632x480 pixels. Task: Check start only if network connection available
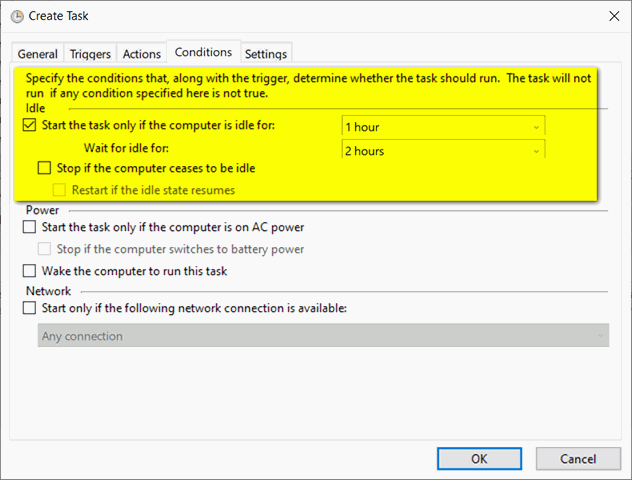tap(29, 308)
